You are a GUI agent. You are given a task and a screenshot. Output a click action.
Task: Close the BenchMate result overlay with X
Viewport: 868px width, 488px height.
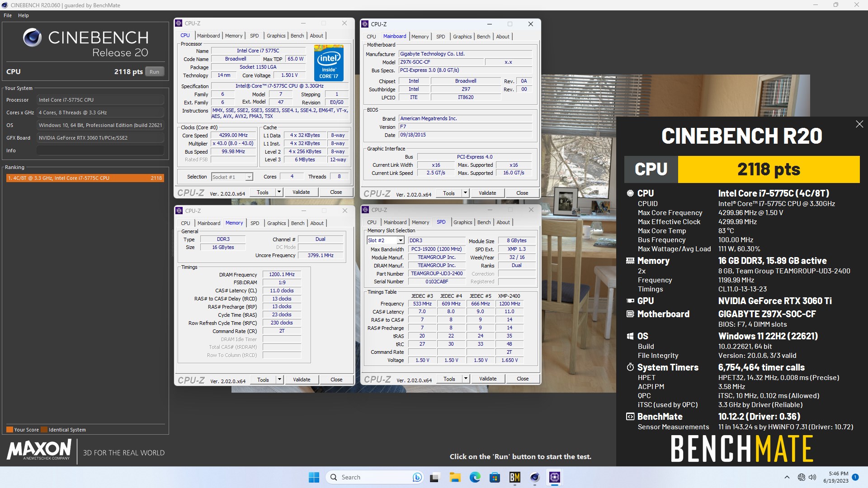859,124
